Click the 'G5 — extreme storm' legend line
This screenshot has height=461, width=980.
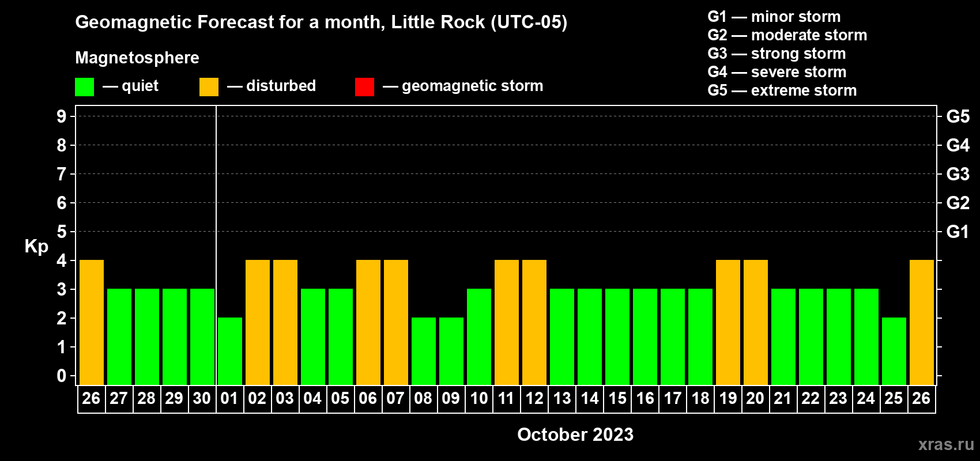point(782,90)
